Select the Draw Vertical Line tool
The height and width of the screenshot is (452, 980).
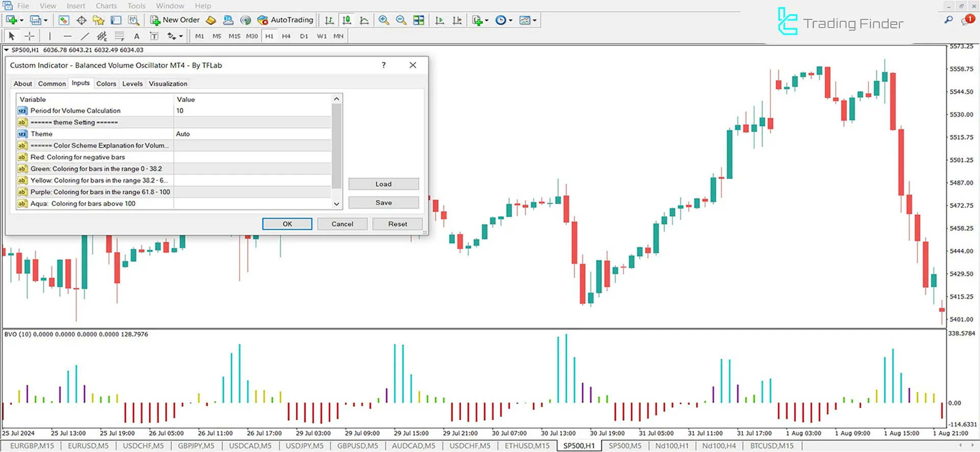[50, 36]
